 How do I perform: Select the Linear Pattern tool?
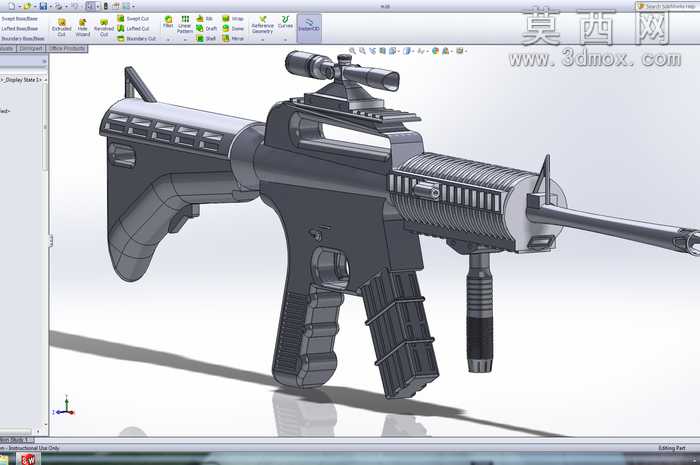185,24
